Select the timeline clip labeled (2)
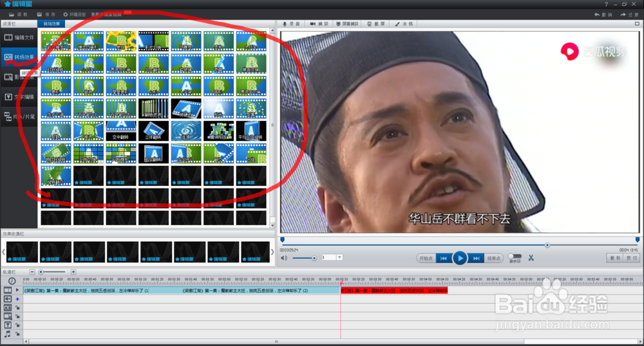 coord(244,290)
